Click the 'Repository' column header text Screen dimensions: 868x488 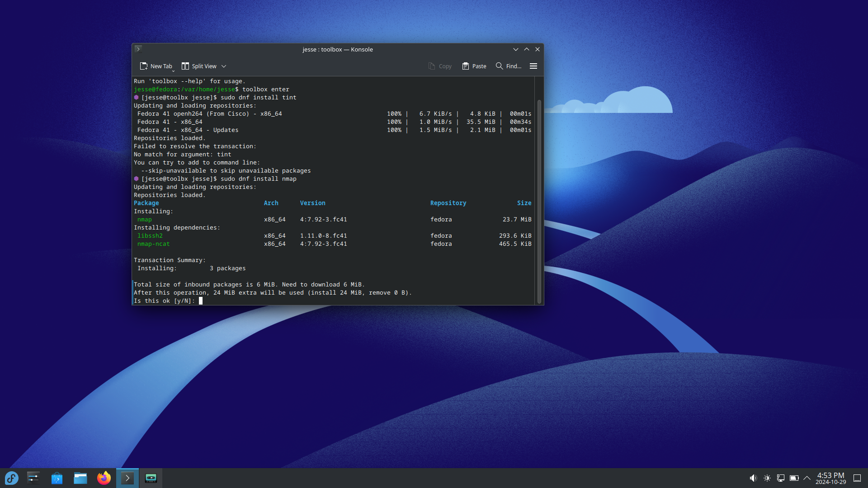coord(448,203)
